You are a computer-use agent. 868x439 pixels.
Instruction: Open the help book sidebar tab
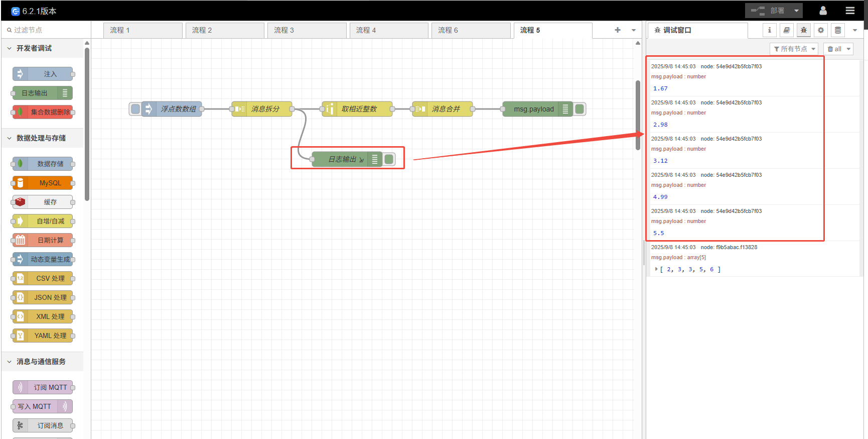click(786, 30)
